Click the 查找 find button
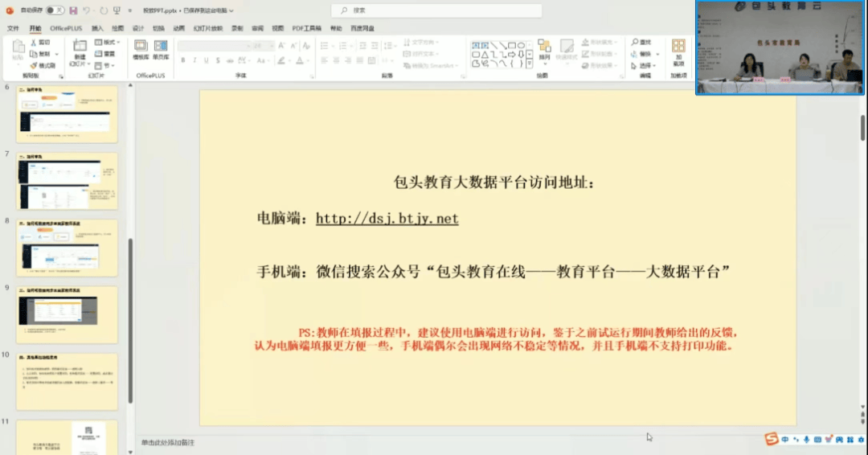The image size is (868, 455). (642, 42)
